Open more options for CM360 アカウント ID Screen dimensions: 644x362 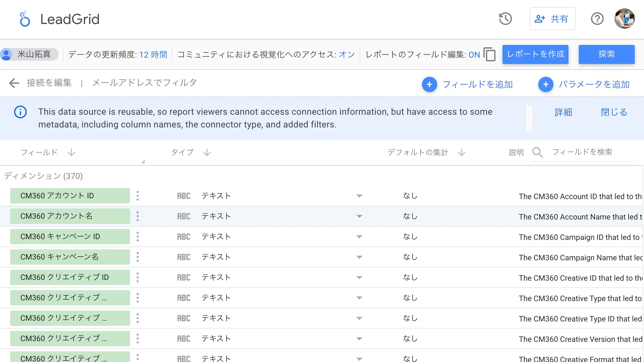pos(138,196)
